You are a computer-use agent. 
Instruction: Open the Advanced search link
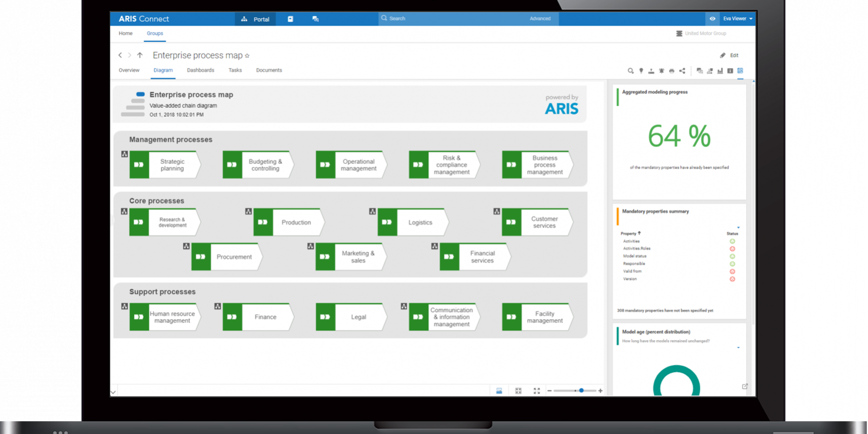click(x=540, y=18)
